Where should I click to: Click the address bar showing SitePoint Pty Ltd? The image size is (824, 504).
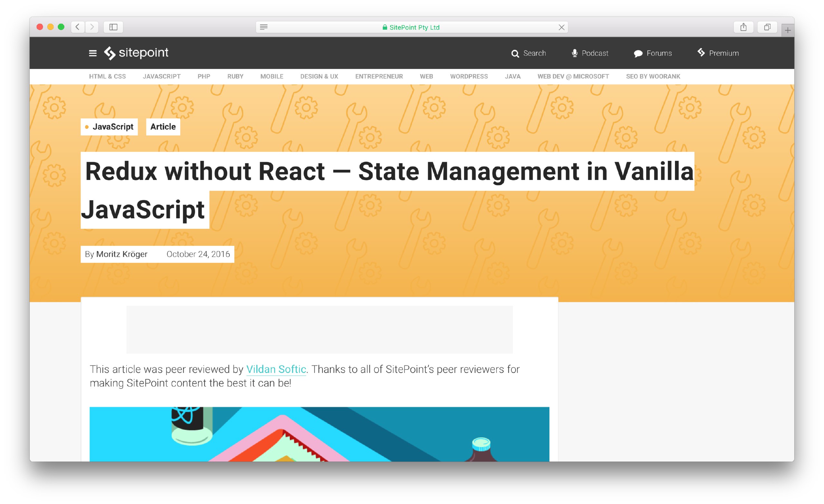click(x=412, y=27)
